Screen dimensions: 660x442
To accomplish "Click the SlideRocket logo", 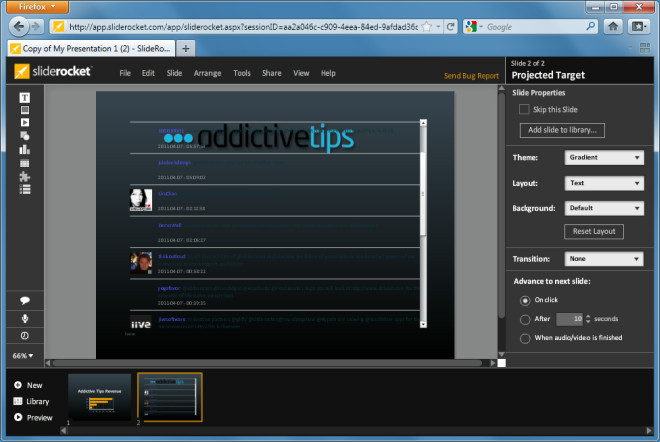I will [x=53, y=71].
